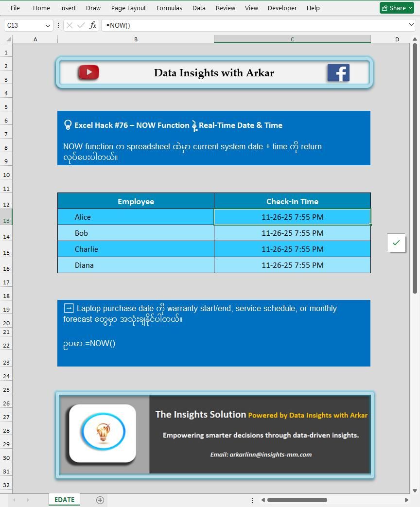This screenshot has height=507, width=420.
Task: Click the vertical scrollbar thumb
Action: pyautogui.click(x=415, y=168)
